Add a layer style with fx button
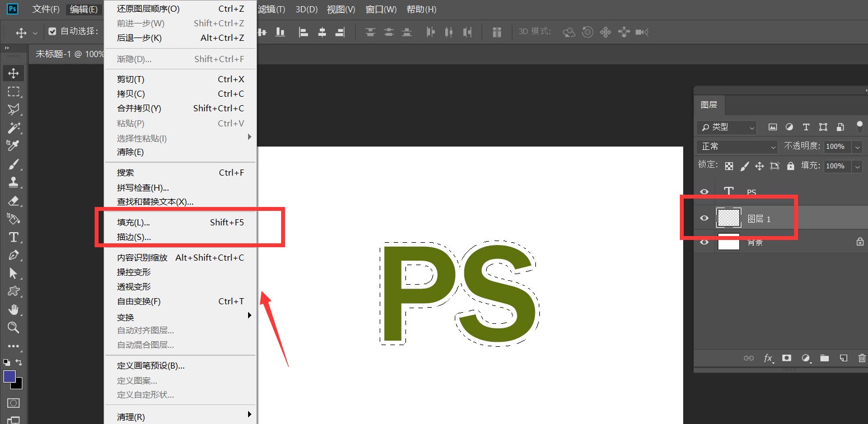Viewport: 868px width, 424px height. (x=769, y=358)
